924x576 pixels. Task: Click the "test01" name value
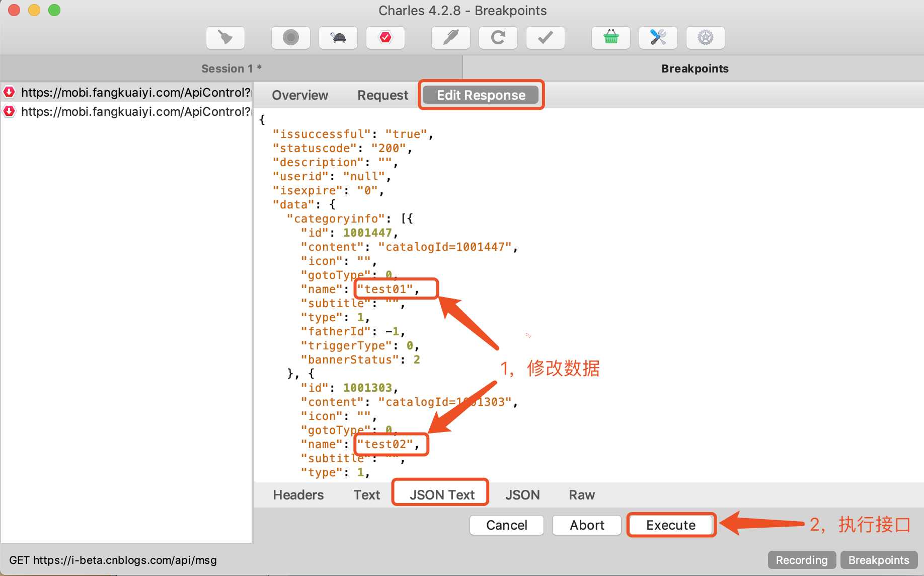coord(385,290)
